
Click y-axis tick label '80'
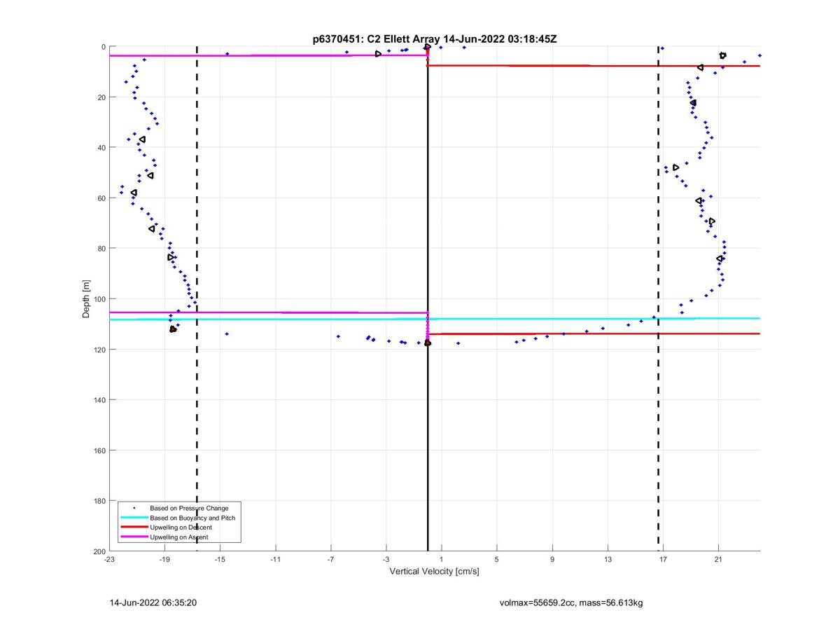[x=101, y=249]
